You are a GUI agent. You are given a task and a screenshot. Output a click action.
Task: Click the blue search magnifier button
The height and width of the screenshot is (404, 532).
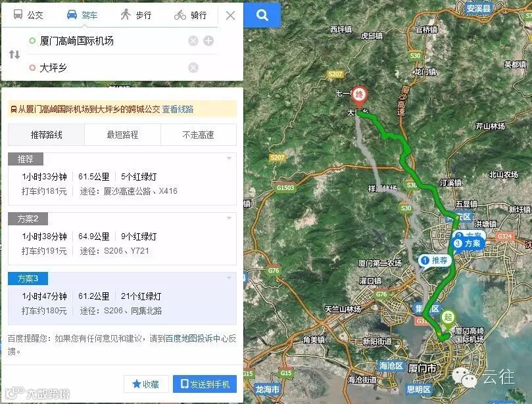262,15
